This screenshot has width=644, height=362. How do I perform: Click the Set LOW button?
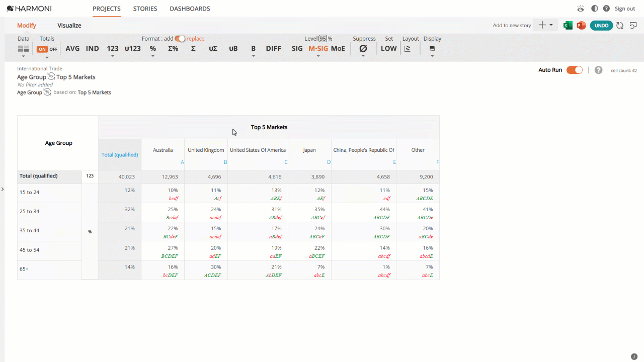(389, 49)
